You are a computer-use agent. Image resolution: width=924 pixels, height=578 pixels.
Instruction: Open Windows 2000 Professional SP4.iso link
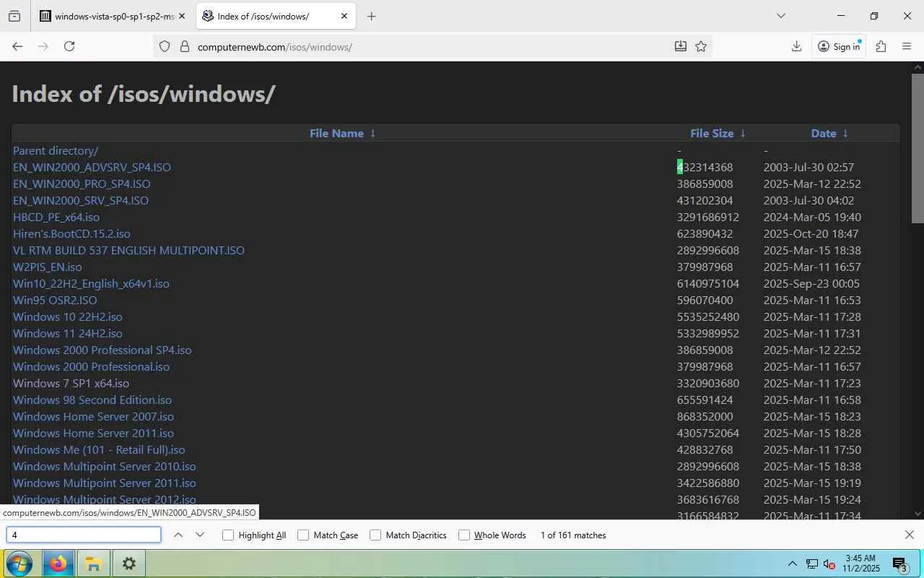pos(103,350)
